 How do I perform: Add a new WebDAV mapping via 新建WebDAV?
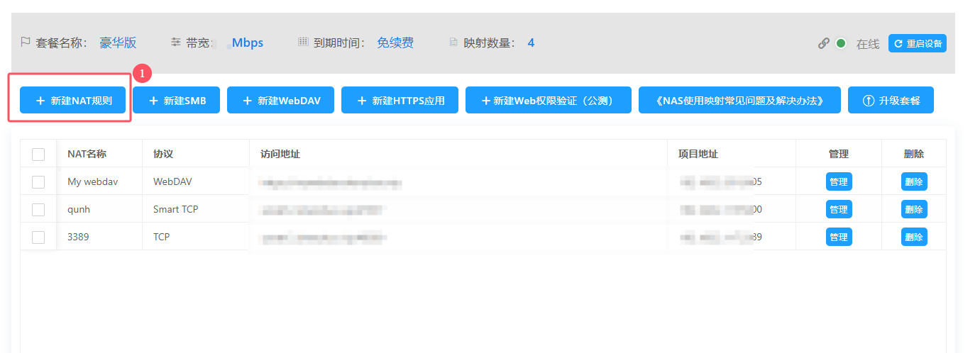(280, 101)
